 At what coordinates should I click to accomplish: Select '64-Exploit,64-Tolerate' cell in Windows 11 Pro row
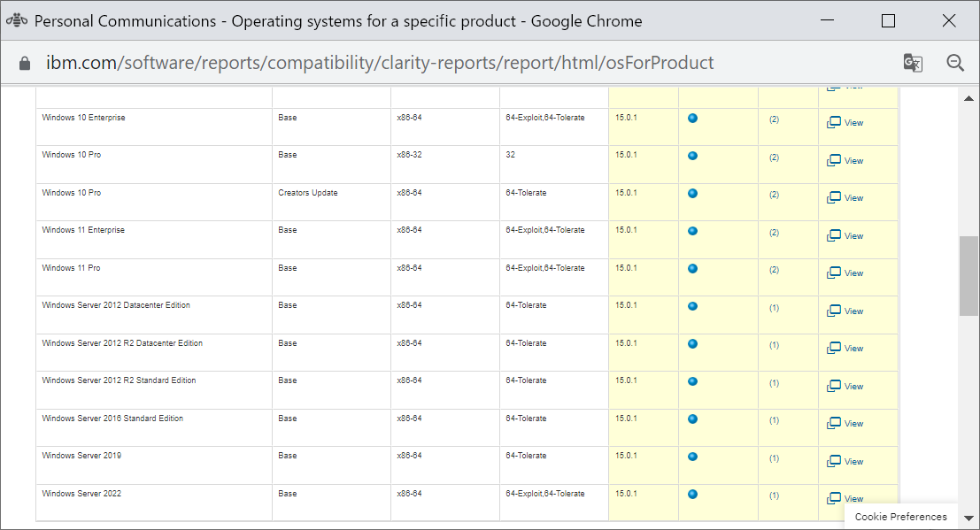tap(545, 268)
